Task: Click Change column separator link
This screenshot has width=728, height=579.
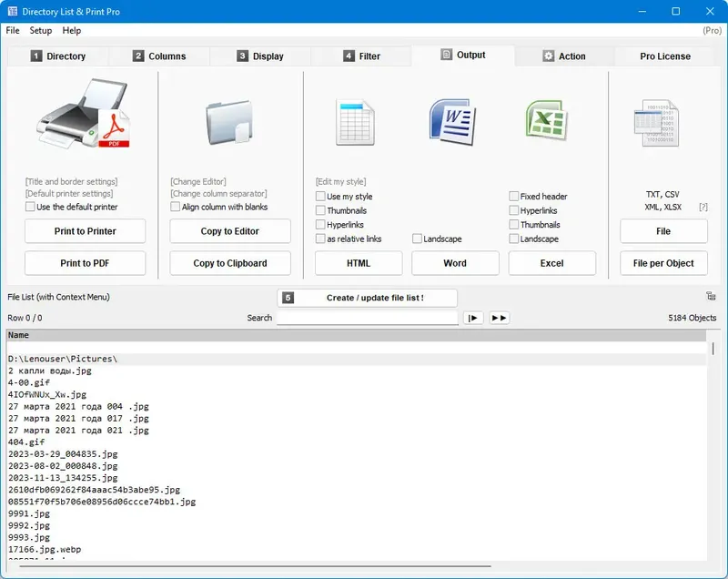Action: tap(218, 194)
